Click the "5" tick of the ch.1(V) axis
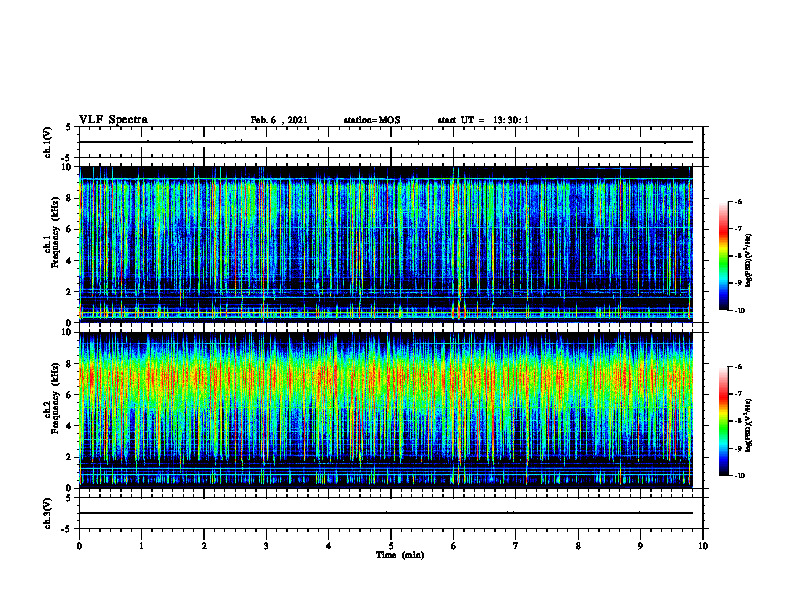792x612 pixels. (69, 127)
